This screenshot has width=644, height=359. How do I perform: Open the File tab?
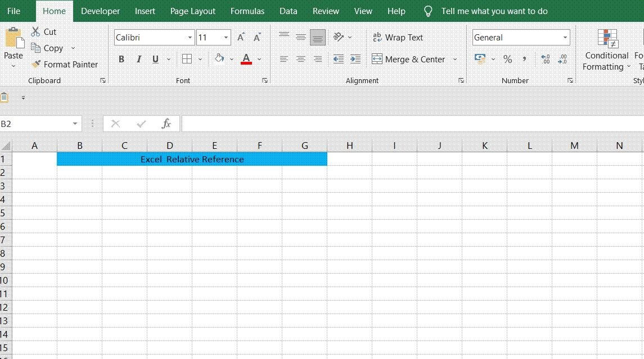13,11
